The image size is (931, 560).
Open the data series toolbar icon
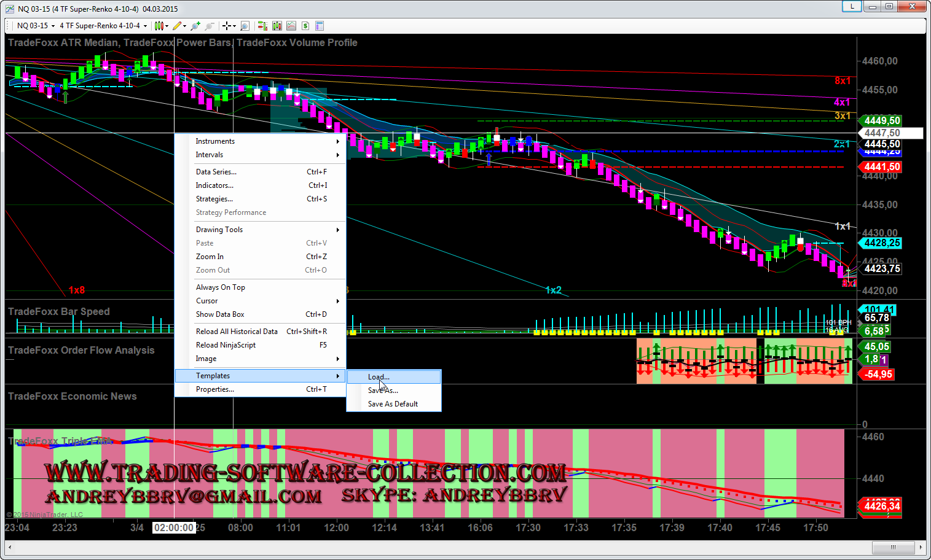tap(277, 26)
